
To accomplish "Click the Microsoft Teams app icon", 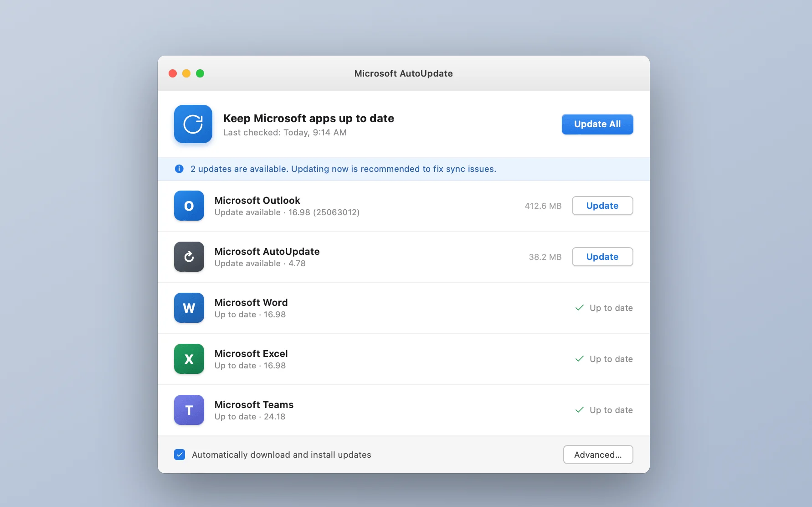I will (189, 410).
